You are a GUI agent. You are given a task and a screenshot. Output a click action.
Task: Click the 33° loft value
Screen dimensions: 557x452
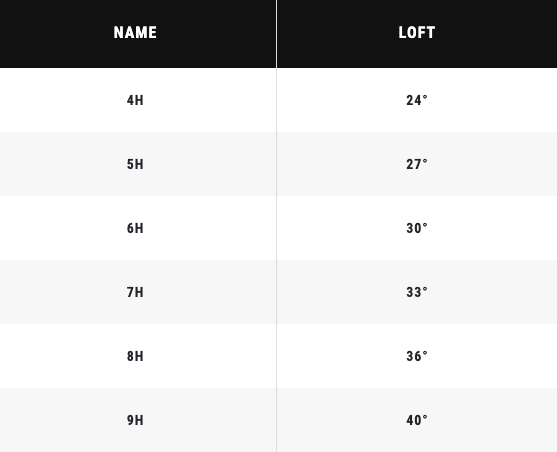click(x=417, y=292)
